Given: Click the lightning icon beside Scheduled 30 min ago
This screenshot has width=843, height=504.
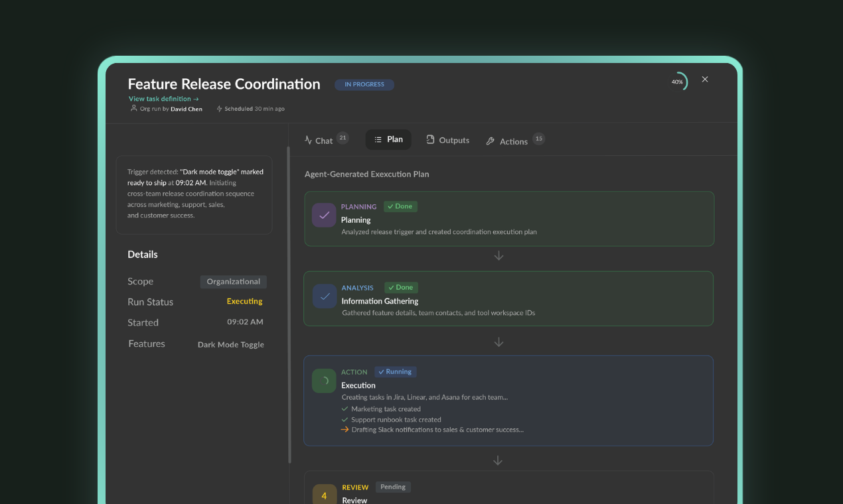Looking at the screenshot, I should click(219, 108).
